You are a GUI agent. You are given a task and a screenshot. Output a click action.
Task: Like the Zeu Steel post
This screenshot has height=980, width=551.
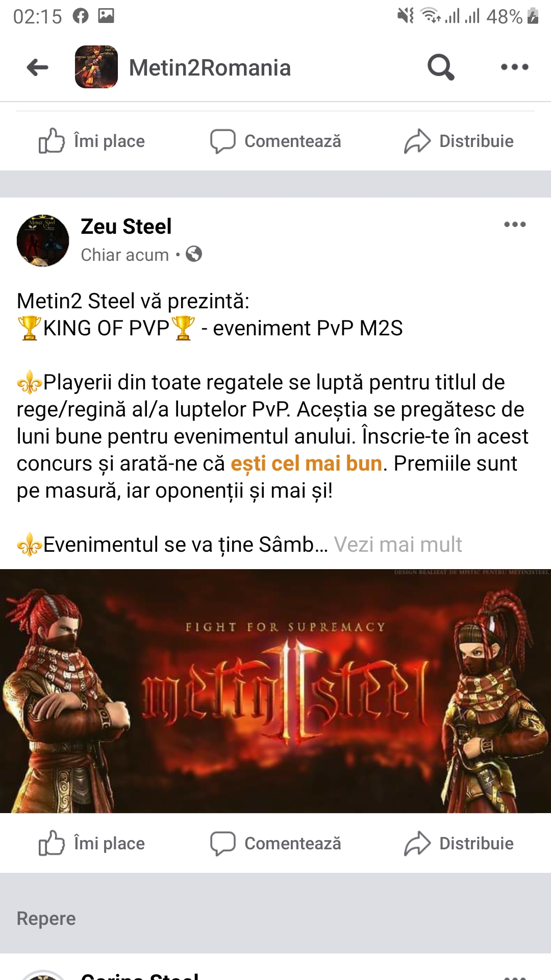[x=92, y=843]
